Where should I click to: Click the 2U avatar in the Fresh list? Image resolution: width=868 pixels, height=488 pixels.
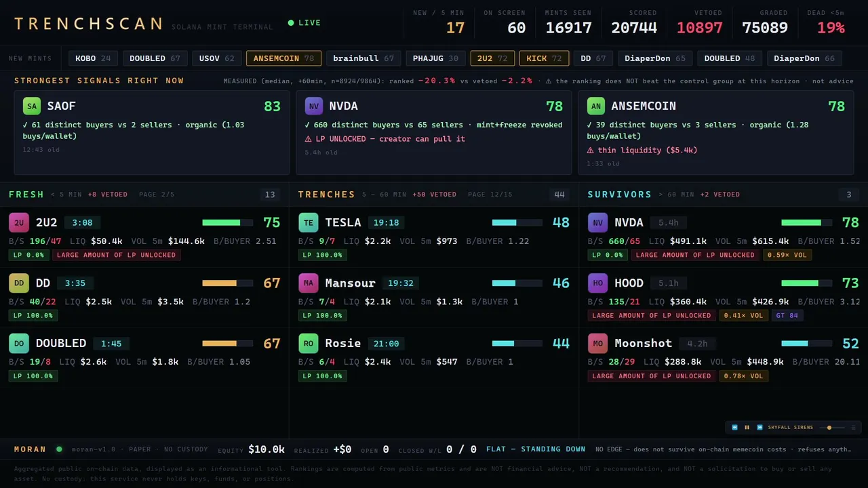pyautogui.click(x=19, y=222)
